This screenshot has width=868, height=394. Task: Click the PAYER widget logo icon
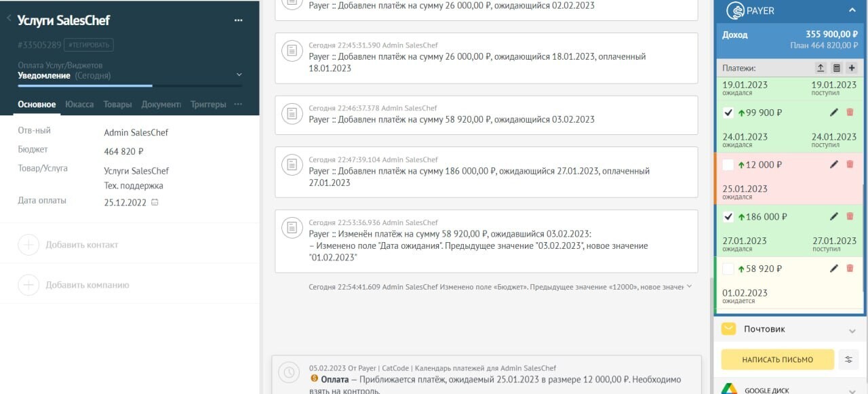(x=735, y=11)
